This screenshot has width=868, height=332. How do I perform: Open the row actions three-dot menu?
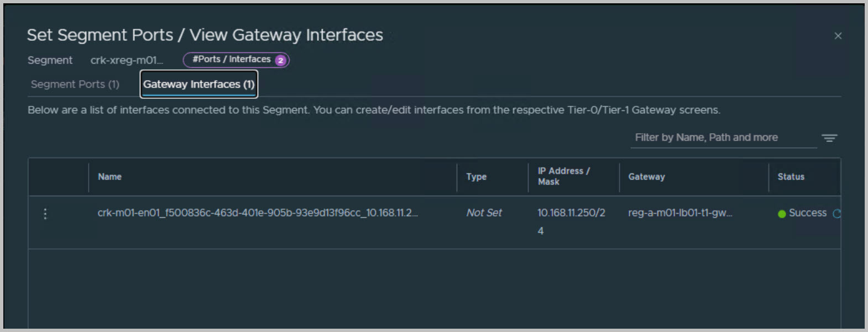[45, 214]
